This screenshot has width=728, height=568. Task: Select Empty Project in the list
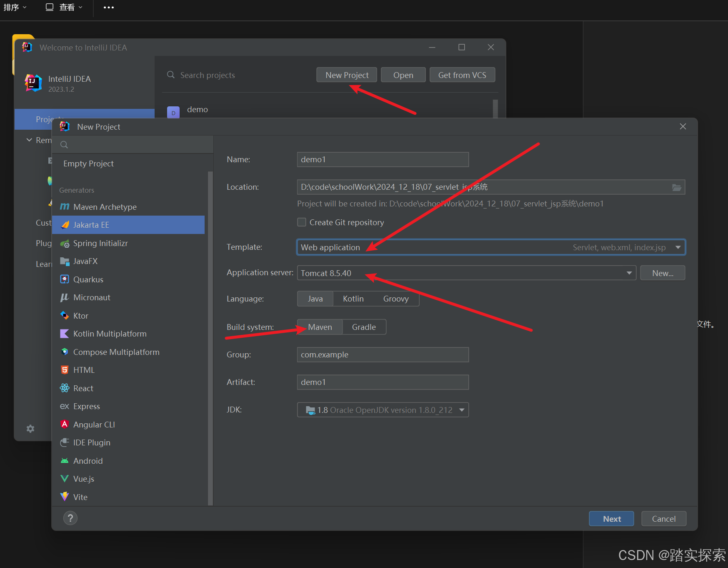88,163
